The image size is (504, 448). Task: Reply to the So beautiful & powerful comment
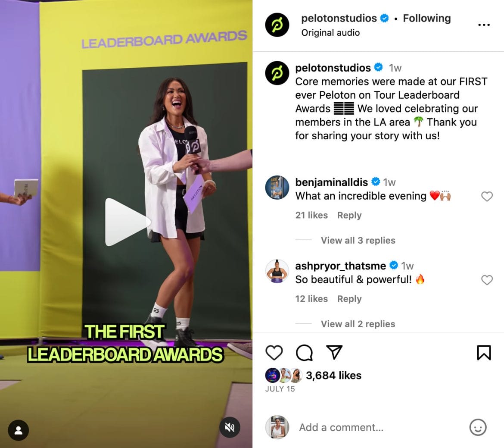pyautogui.click(x=349, y=299)
